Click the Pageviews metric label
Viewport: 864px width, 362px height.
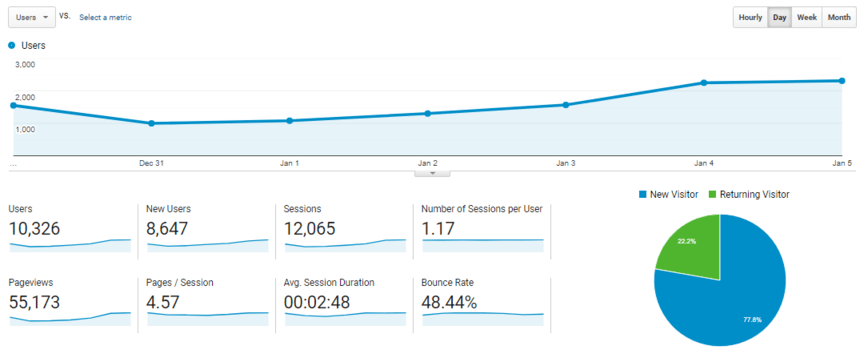[31, 283]
